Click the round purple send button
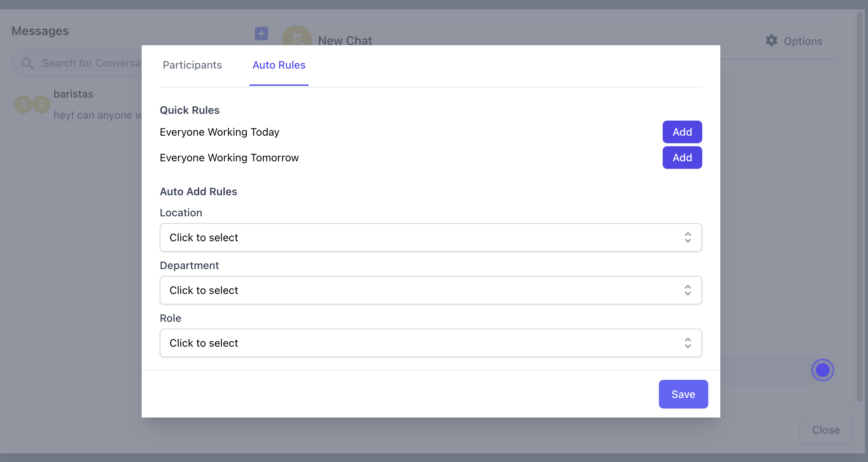The image size is (868, 462). coord(822,370)
